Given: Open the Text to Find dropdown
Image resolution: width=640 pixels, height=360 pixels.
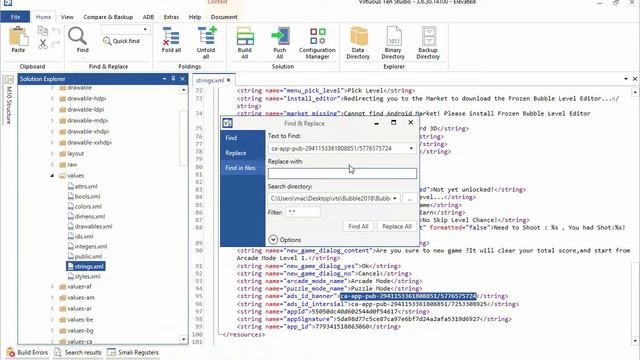Looking at the screenshot, I should coord(411,149).
